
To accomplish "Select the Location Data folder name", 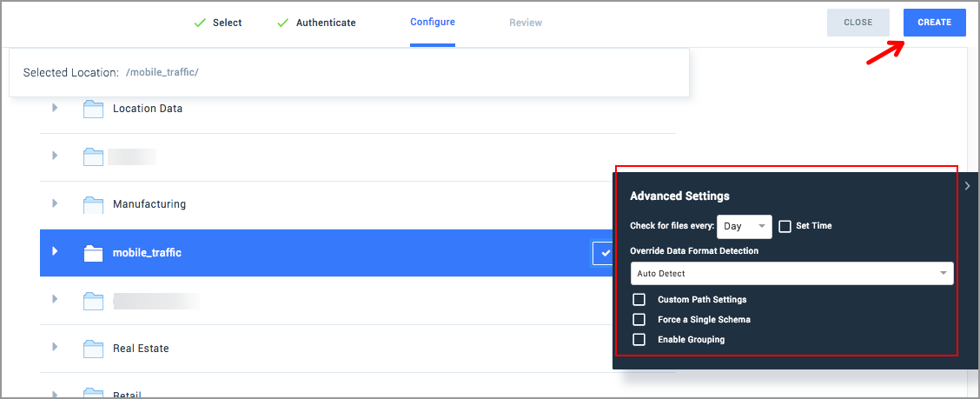I will click(x=148, y=109).
